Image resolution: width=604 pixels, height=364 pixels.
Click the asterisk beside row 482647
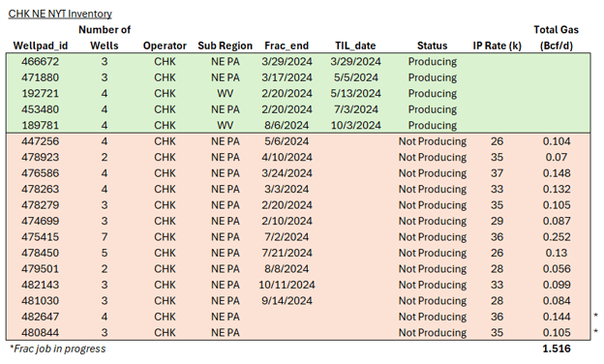596,316
